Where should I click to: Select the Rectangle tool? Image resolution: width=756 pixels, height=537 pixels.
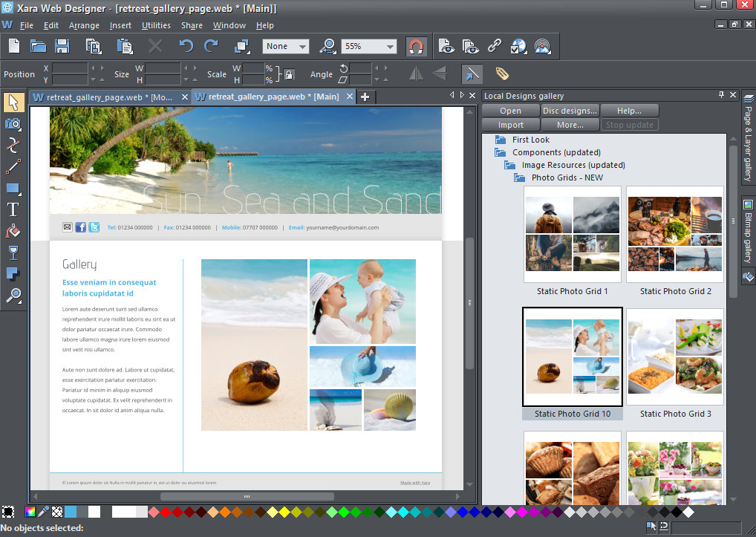(x=13, y=189)
